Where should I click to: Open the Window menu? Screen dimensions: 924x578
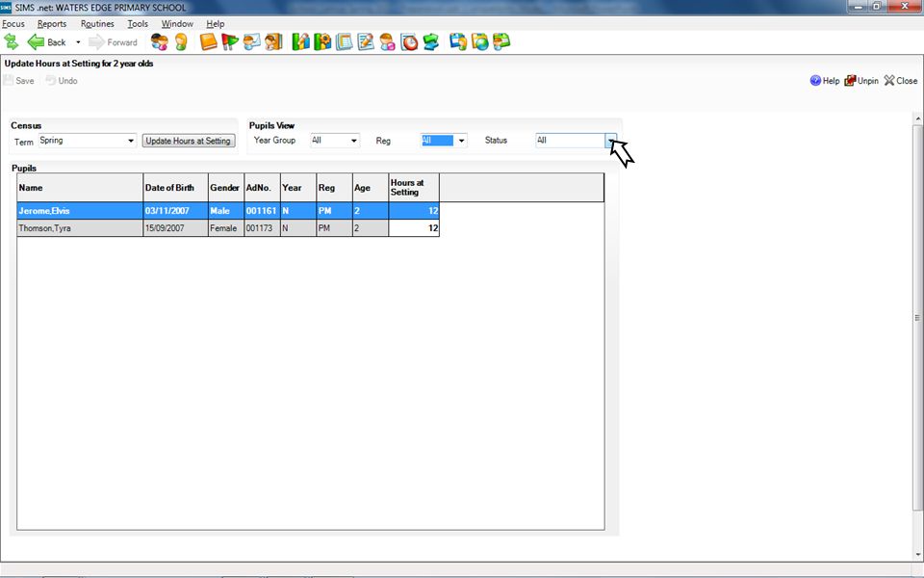click(x=177, y=23)
